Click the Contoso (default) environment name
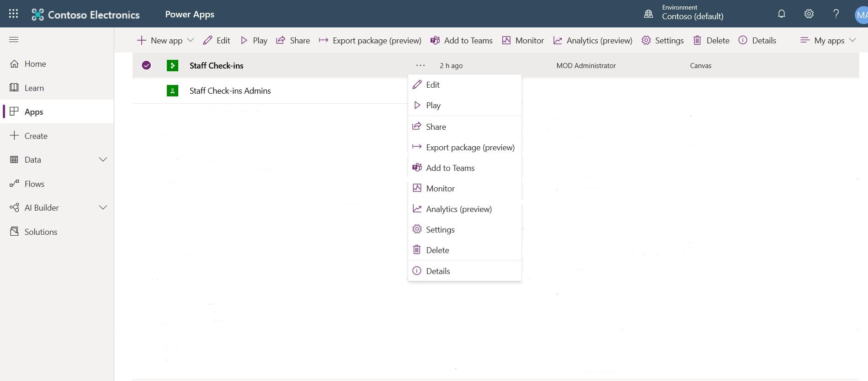This screenshot has height=381, width=868. click(692, 16)
